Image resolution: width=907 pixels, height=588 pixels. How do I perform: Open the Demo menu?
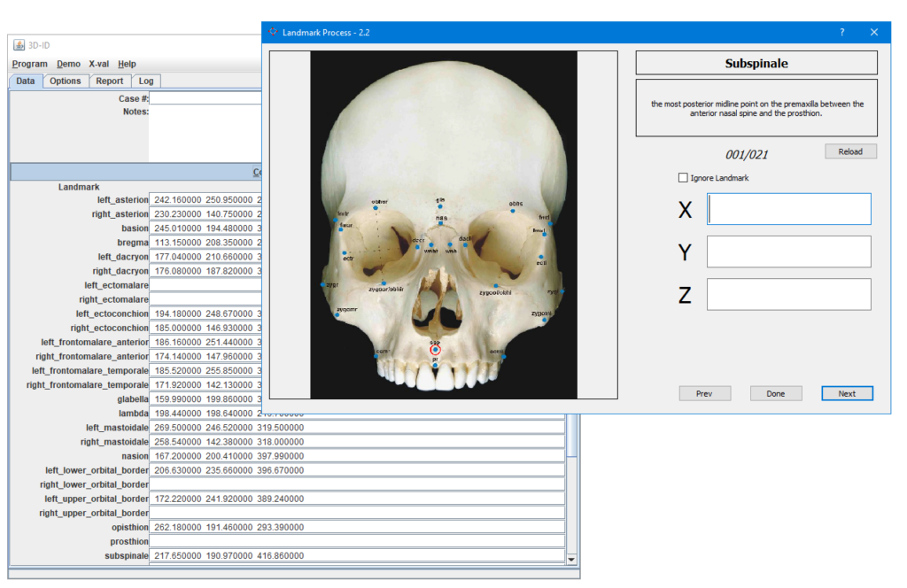[x=68, y=63]
